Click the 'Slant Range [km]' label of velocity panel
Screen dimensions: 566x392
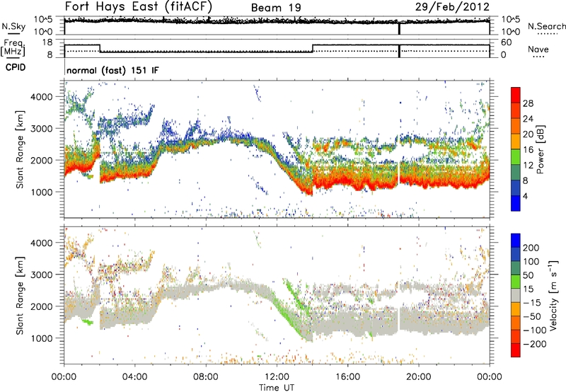coord(20,295)
